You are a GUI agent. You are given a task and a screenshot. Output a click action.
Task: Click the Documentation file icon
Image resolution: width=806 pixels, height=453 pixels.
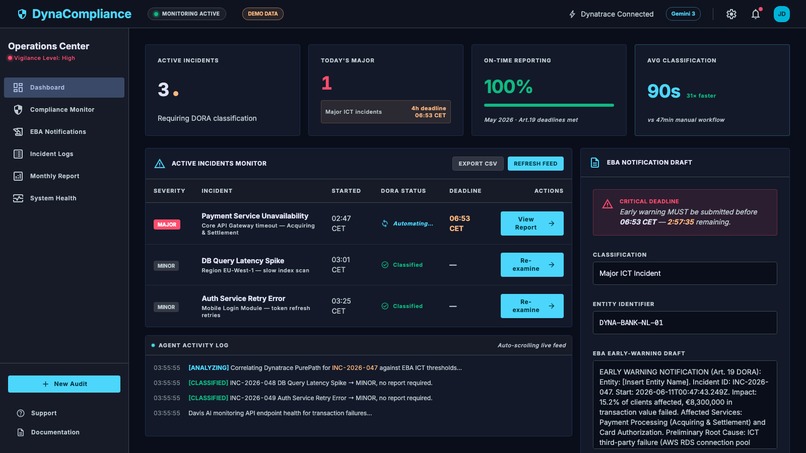click(x=21, y=432)
